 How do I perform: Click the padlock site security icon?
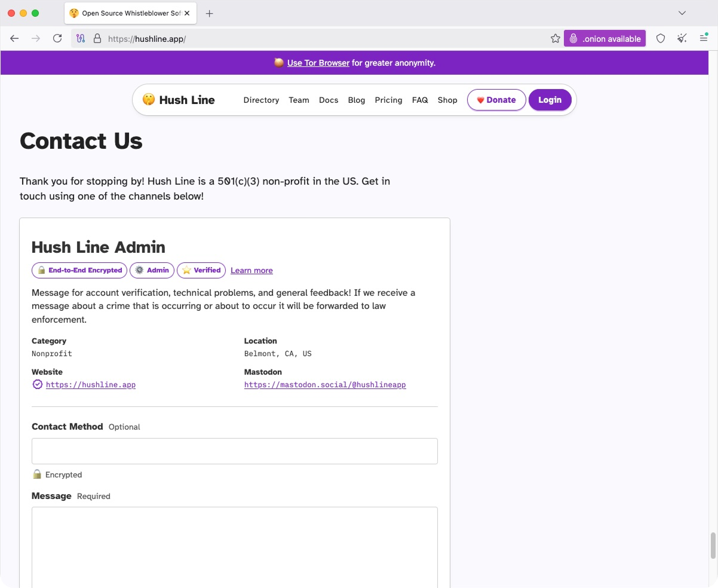click(x=97, y=38)
